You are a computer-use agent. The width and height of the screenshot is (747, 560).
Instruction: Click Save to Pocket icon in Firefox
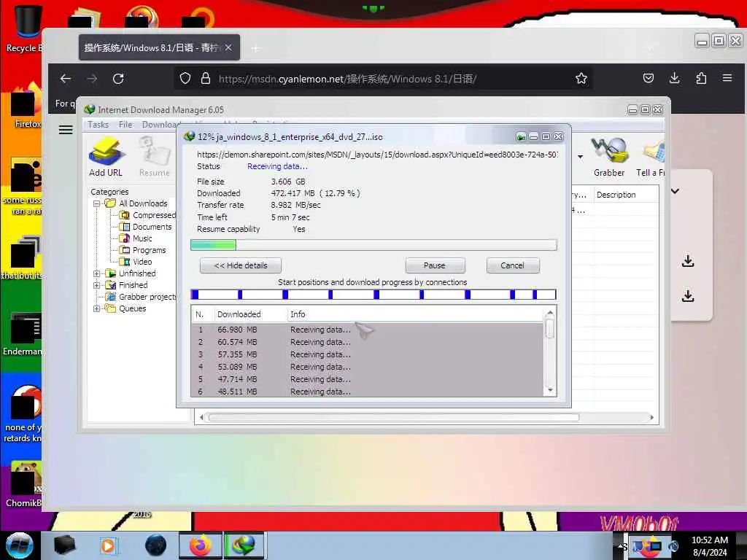[649, 78]
